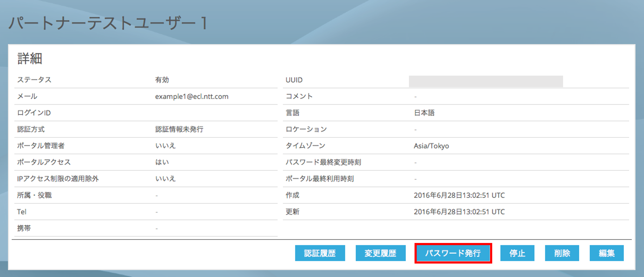Click the status value 有効
Viewport: 644px width, 277px height.
point(162,80)
